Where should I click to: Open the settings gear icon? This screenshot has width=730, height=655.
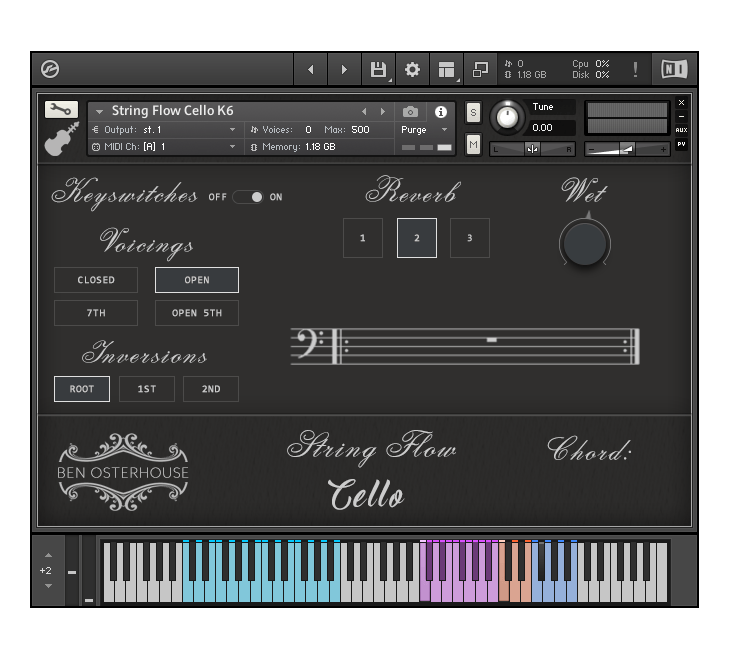[x=412, y=69]
